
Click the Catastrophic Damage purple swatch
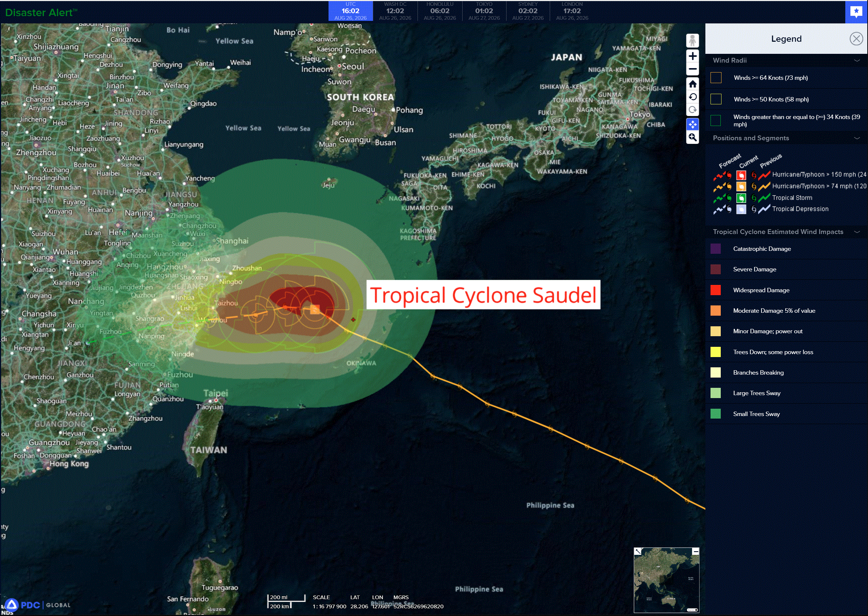coord(716,249)
